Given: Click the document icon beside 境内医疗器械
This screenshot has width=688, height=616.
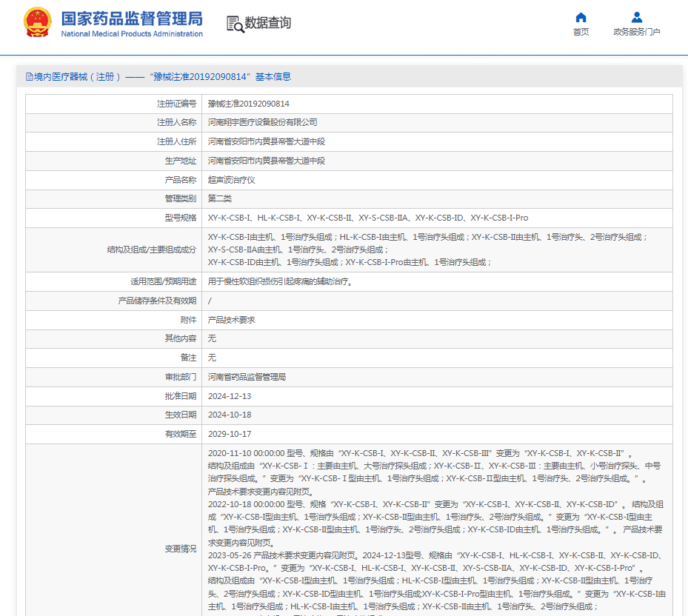Looking at the screenshot, I should pyautogui.click(x=30, y=77).
